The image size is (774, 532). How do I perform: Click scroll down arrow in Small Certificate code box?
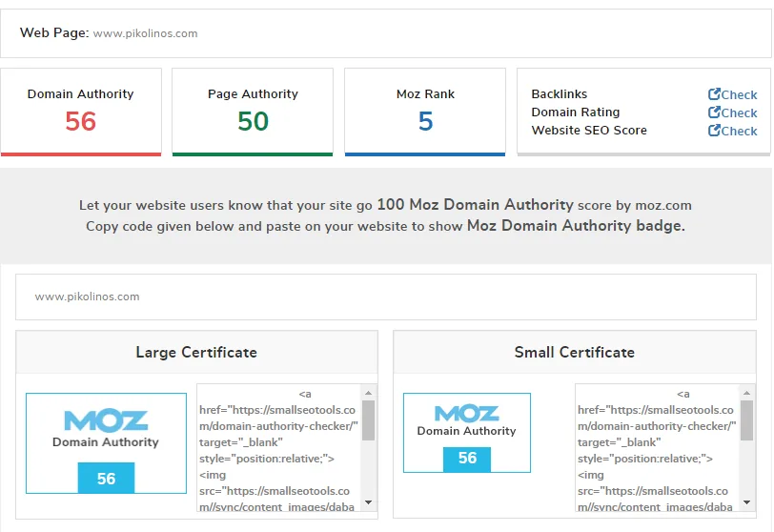747,502
